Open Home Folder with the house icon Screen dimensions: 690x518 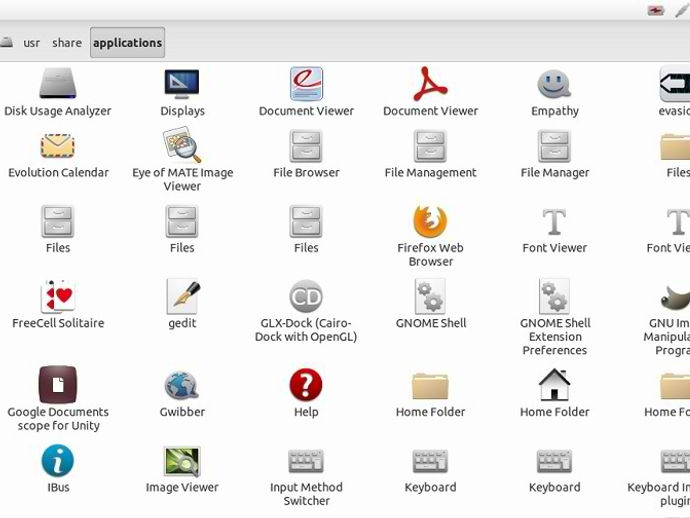pyautogui.click(x=554, y=385)
